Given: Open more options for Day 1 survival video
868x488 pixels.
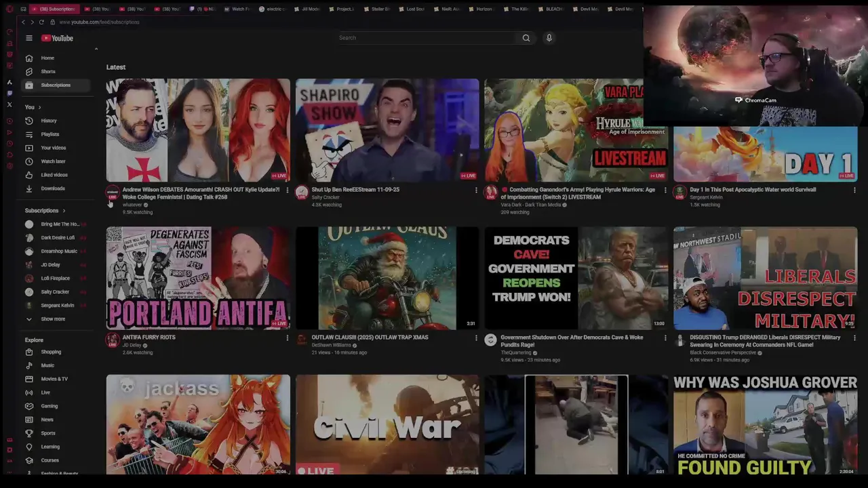Looking at the screenshot, I should [x=854, y=190].
